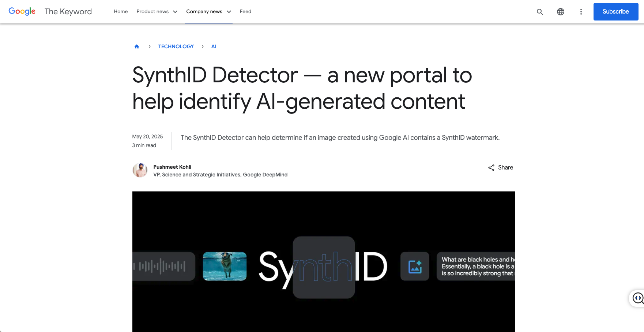Follow the TECHNOLOGY breadcrumb link

[x=176, y=46]
